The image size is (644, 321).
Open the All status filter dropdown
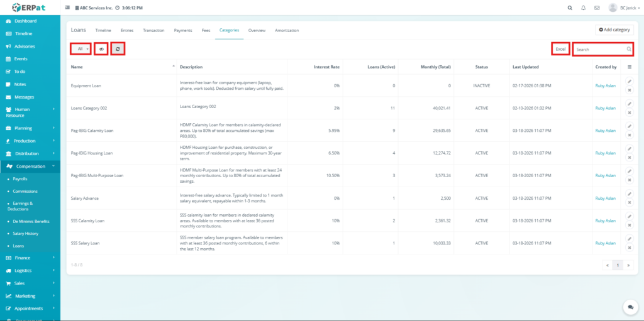click(x=80, y=48)
